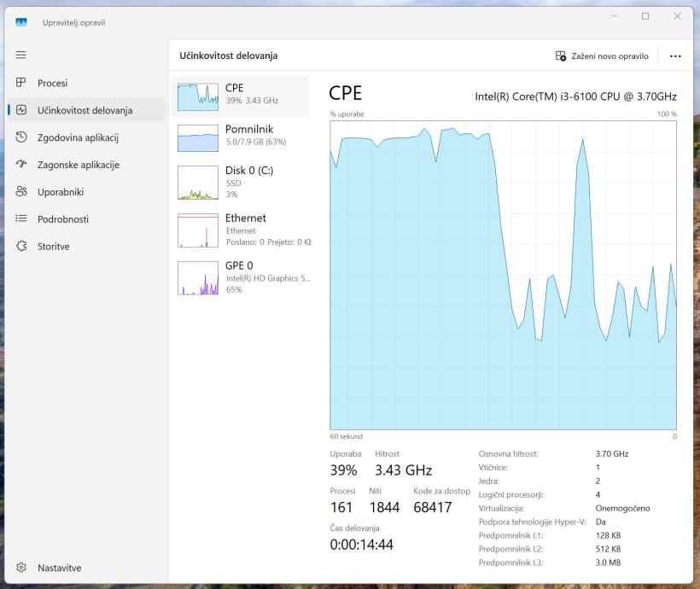Click the Zgodovina aplikacij history icon
Viewport: 700px width, 589px height.
pyautogui.click(x=21, y=137)
